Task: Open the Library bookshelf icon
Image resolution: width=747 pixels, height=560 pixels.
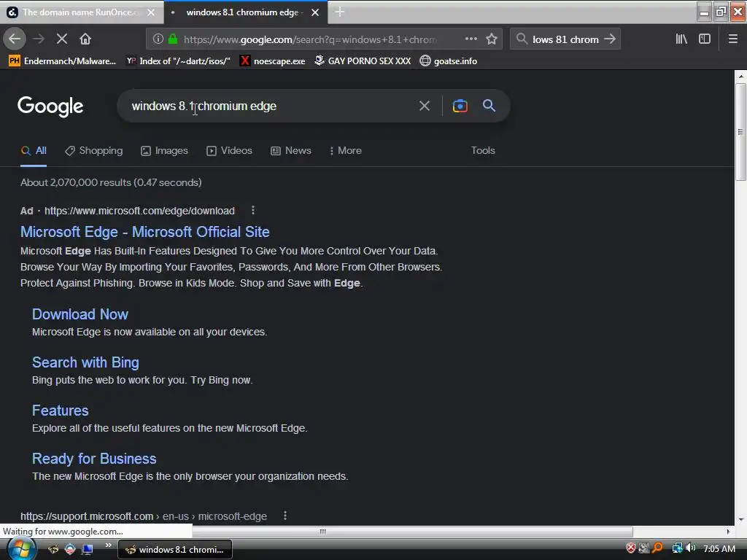Action: 681,39
